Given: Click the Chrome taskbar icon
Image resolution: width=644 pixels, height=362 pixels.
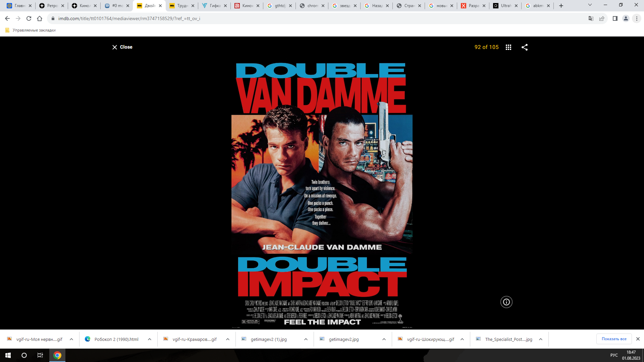Looking at the screenshot, I should point(57,355).
